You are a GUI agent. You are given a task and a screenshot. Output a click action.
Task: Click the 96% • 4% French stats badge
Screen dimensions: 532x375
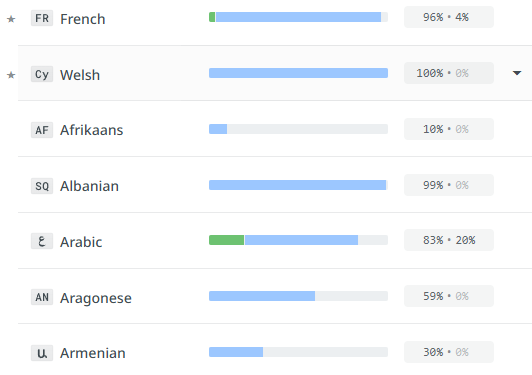click(449, 17)
